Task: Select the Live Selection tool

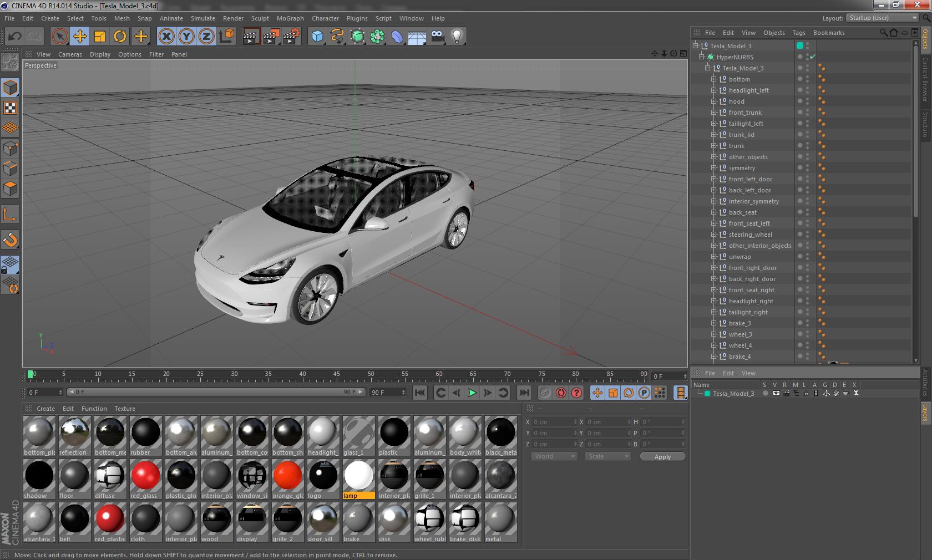Action: (x=59, y=37)
